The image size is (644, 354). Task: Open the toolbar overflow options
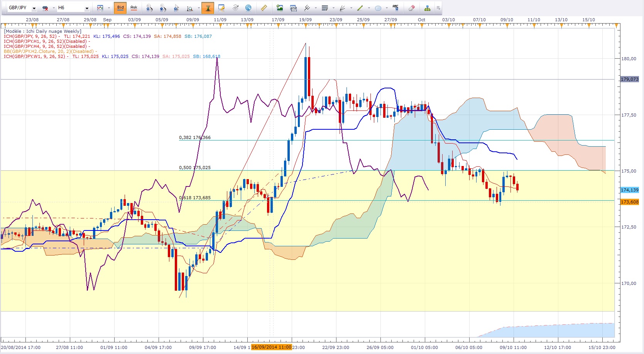[x=438, y=8]
